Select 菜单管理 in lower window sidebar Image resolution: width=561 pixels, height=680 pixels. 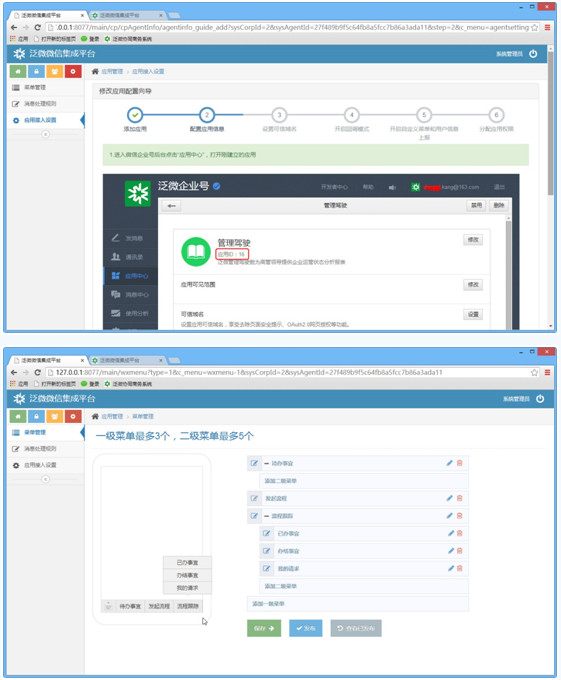click(46, 432)
